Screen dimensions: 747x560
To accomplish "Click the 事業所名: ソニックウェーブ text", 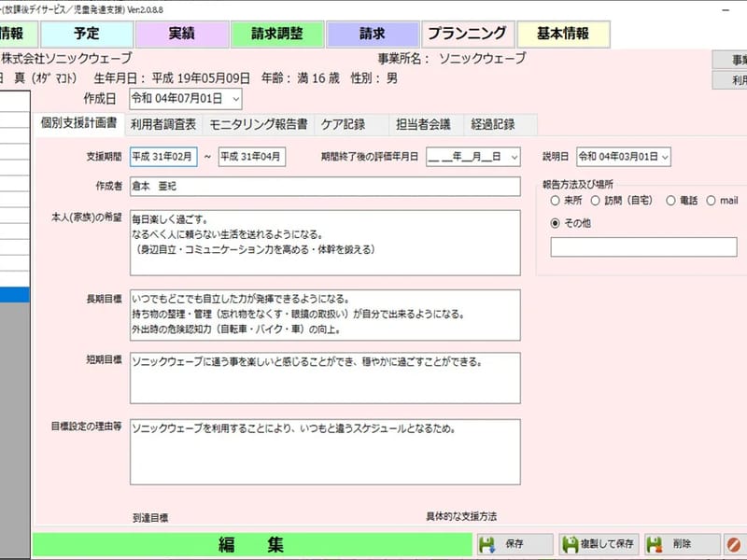I will pyautogui.click(x=452, y=59).
